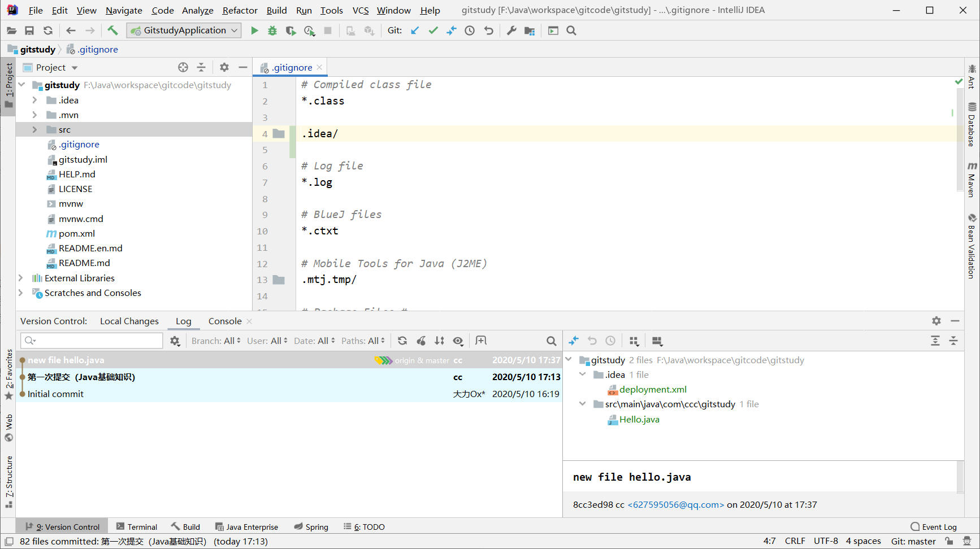The width and height of the screenshot is (980, 549).
Task: Collapse all in commit details tree
Action: (x=953, y=341)
